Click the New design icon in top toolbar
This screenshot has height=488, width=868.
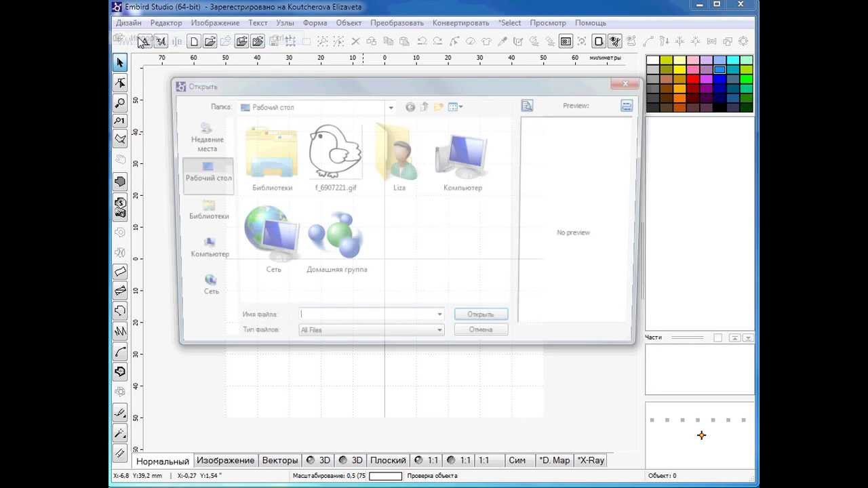click(194, 41)
